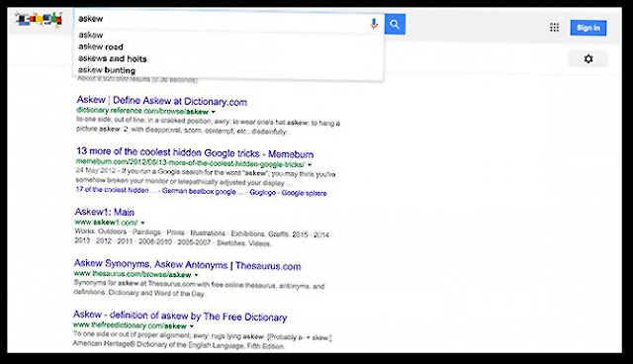Expand dropdown arrow next to memeburn.com URL
This screenshot has width=633, height=364.
coord(310,164)
